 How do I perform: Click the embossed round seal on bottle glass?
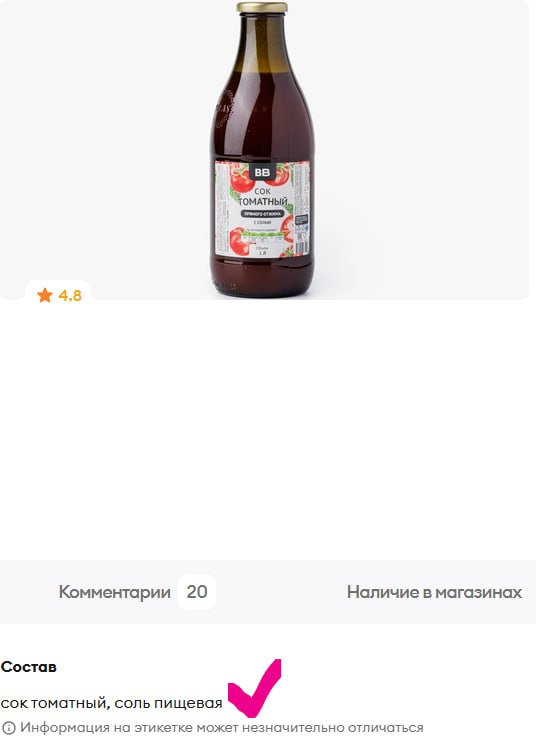click(x=224, y=110)
